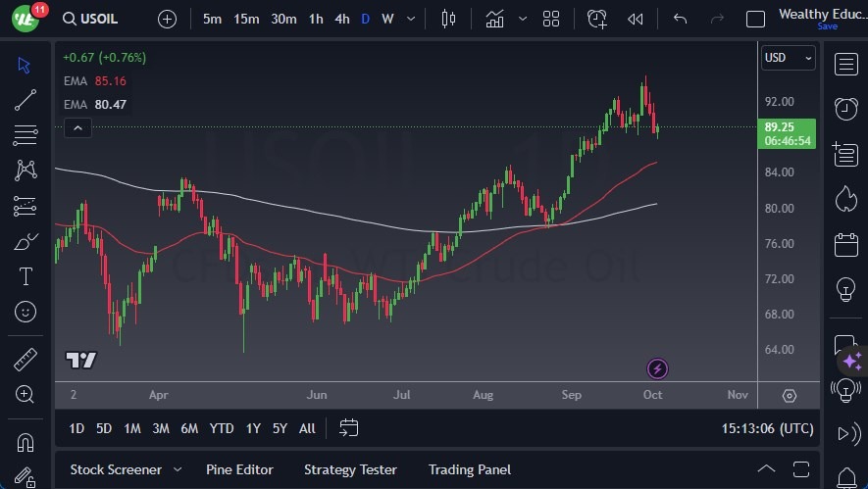Open the chart settings gear
The width and height of the screenshot is (868, 489).
790,396
